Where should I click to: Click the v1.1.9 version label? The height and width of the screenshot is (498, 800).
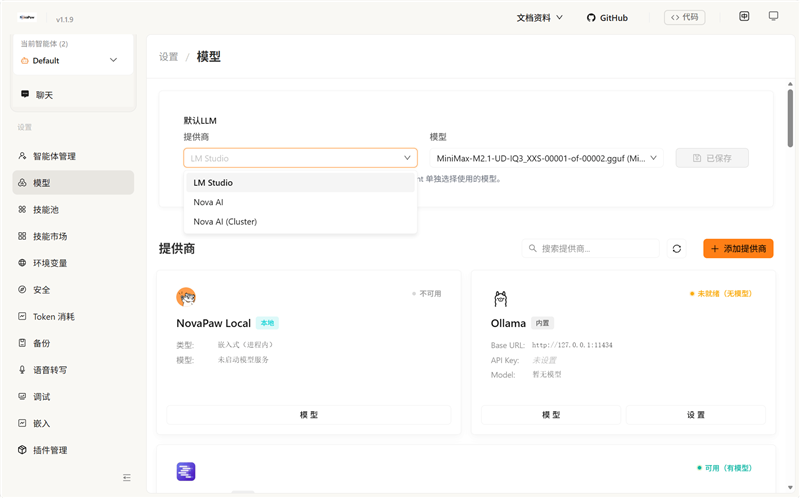(65, 19)
